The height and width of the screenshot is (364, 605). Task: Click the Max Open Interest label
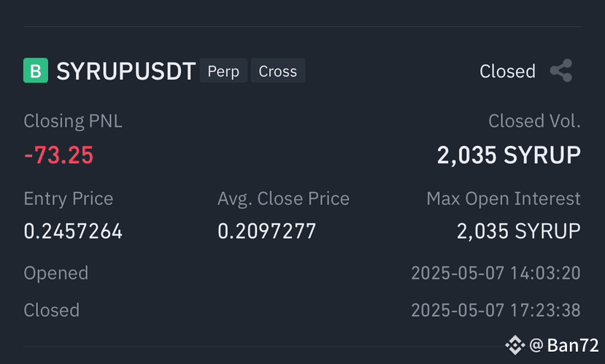click(504, 199)
